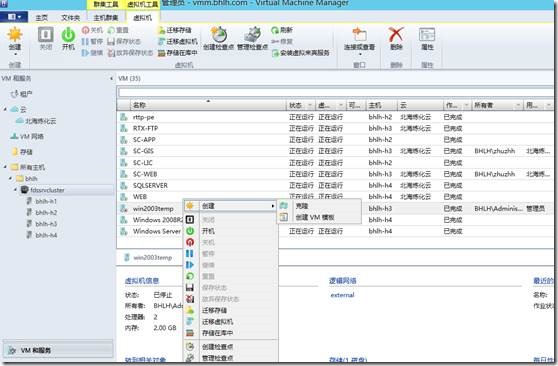Click 刷新 in the ribbon
Screen dimensions: 558x366
point(282,30)
